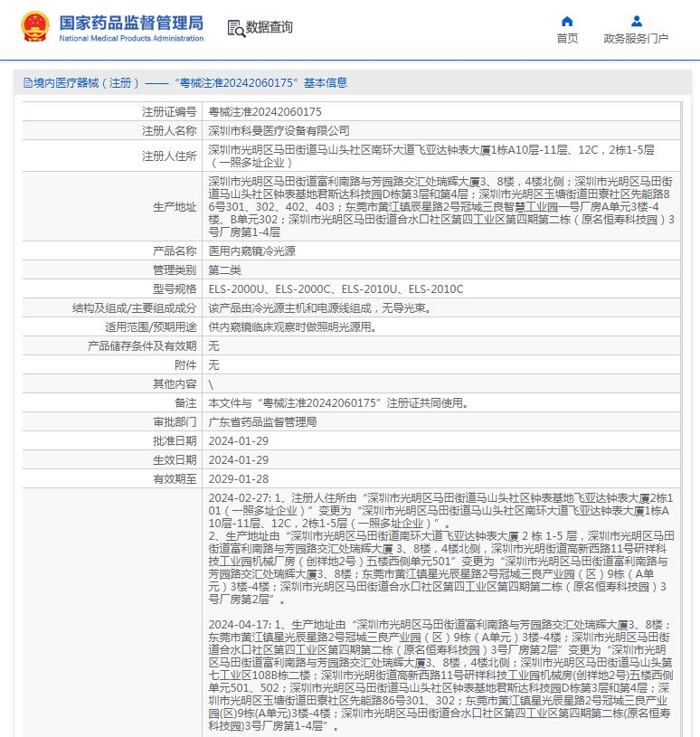Click the 产品名称 label
Screen dimensions: 700x737
click(x=175, y=251)
